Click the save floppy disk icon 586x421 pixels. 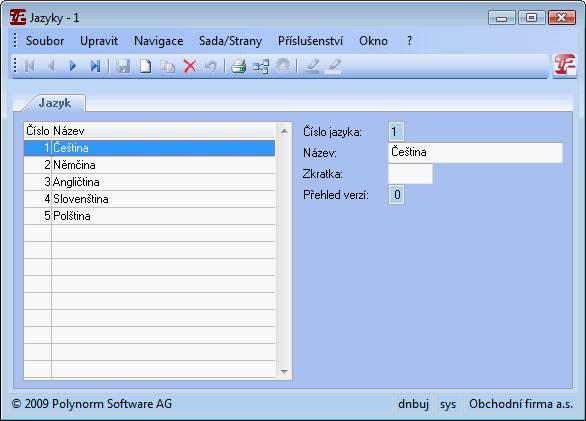[123, 66]
